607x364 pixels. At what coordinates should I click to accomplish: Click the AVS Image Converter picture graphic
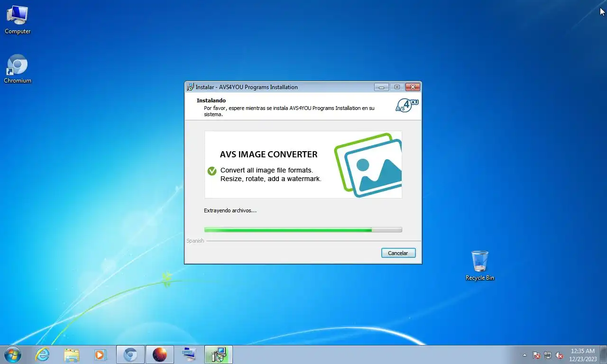coord(368,165)
